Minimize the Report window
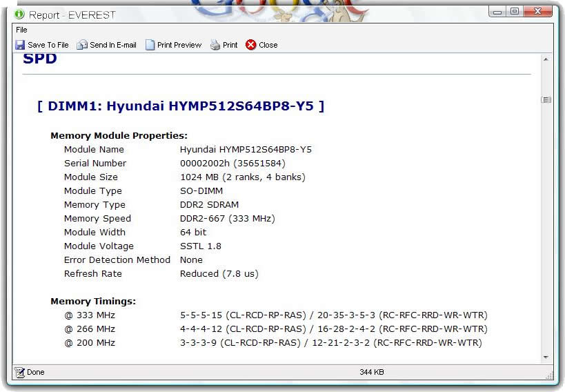 (x=497, y=12)
